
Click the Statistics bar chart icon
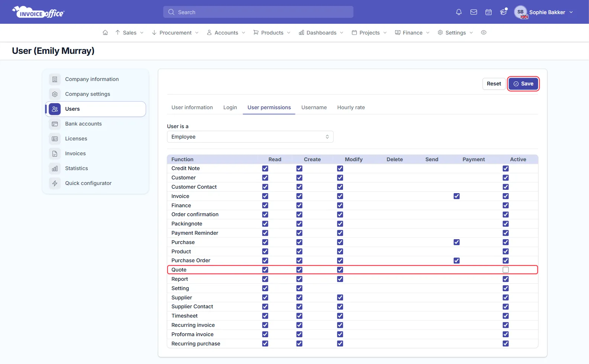coord(55,168)
